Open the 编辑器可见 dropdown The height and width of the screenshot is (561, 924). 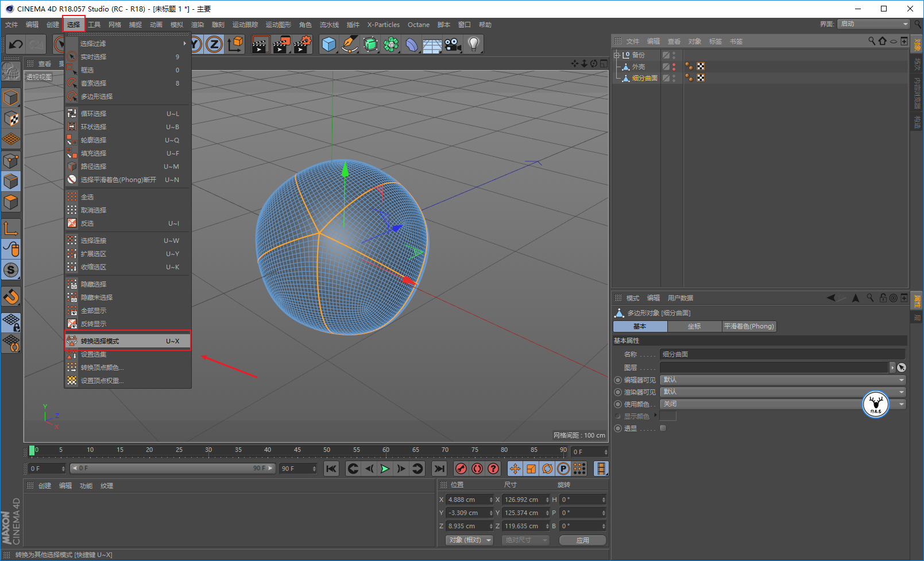coord(783,380)
